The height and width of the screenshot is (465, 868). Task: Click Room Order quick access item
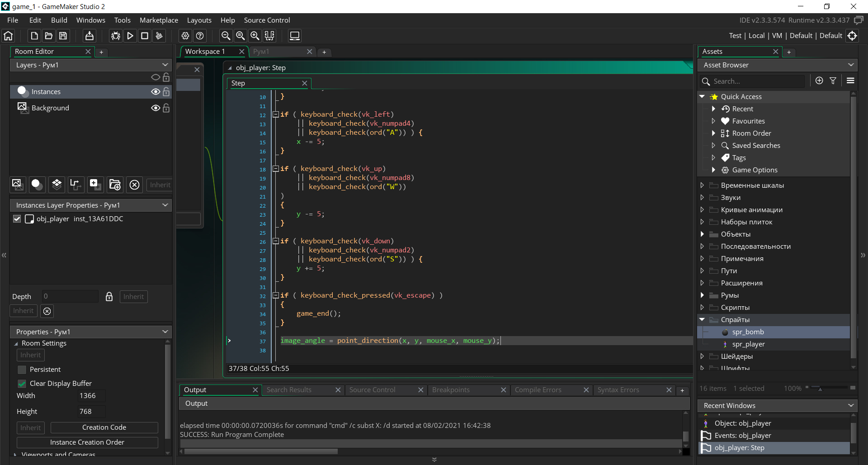pos(751,133)
